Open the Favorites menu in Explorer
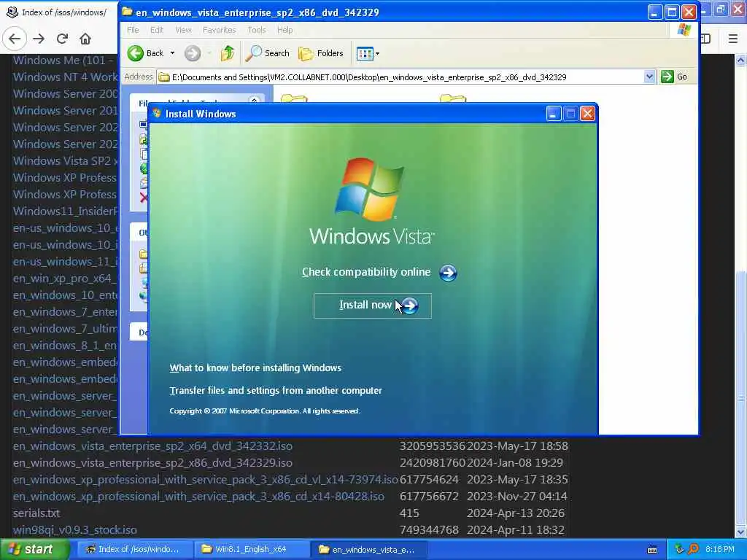747x560 pixels. (x=219, y=30)
